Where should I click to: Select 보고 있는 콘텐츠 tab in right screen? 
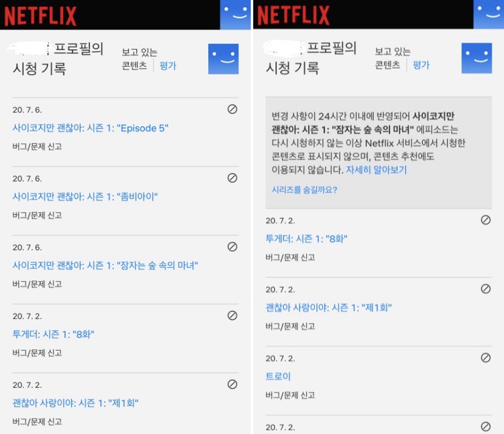tap(393, 58)
